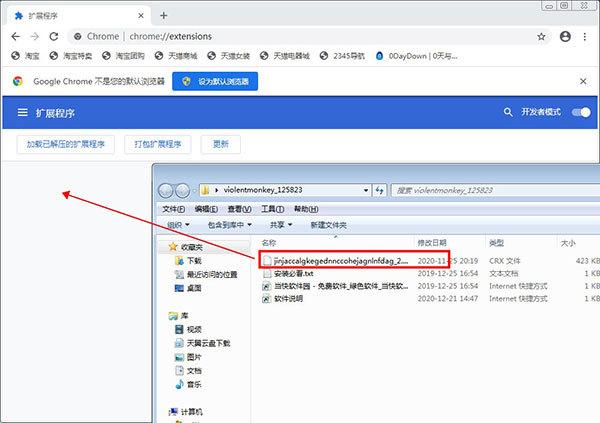600x423 pixels.
Task: Select the 软件说明 shortcut file
Action: [x=283, y=299]
